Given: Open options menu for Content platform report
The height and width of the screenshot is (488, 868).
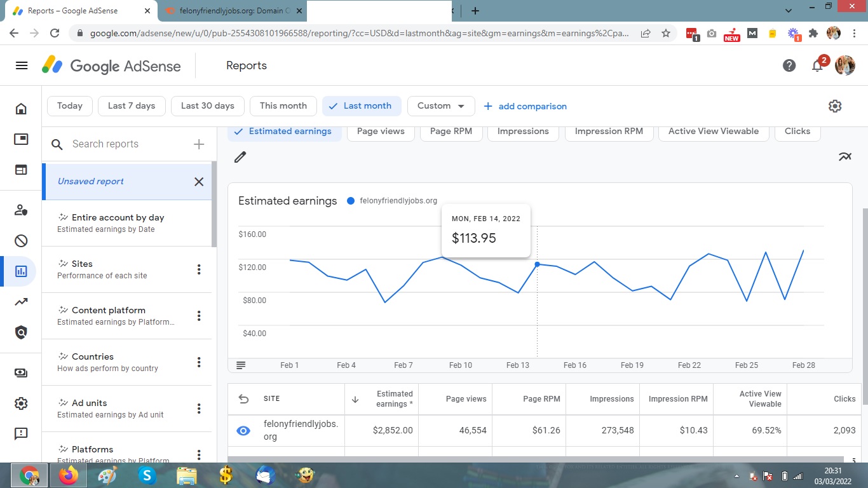Looking at the screenshot, I should click(x=199, y=316).
